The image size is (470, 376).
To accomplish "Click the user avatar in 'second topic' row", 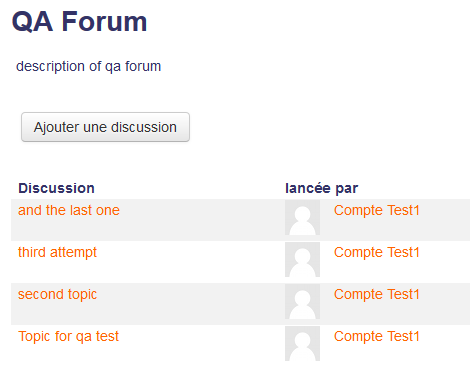I will click(x=302, y=302).
